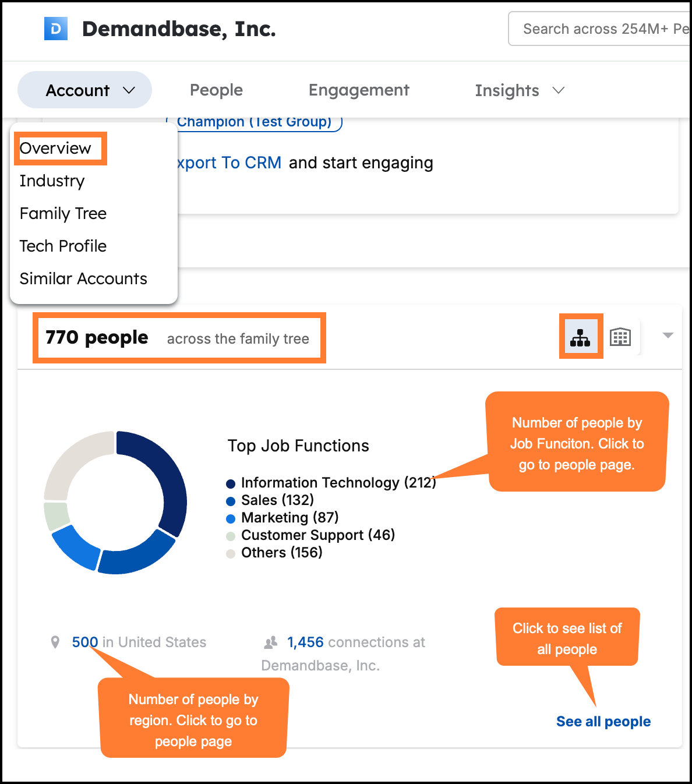692x784 pixels.
Task: Click the Sales legend color dot
Action: (231, 502)
